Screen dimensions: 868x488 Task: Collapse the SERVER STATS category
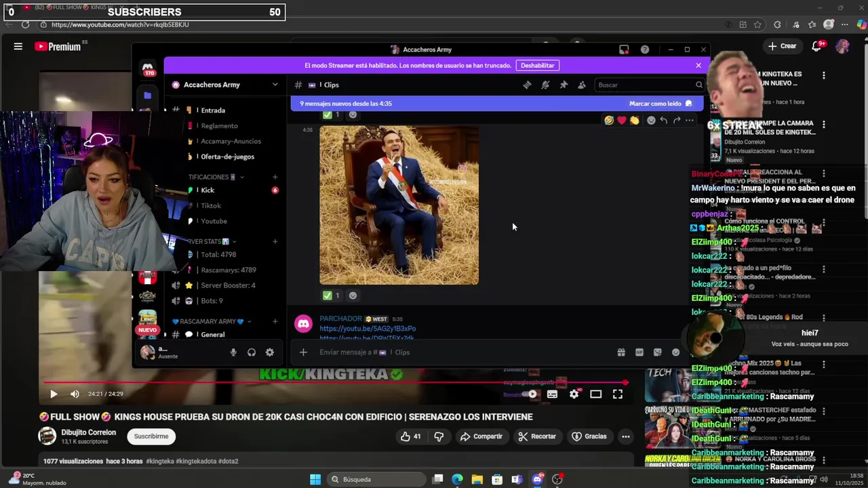tap(236, 241)
